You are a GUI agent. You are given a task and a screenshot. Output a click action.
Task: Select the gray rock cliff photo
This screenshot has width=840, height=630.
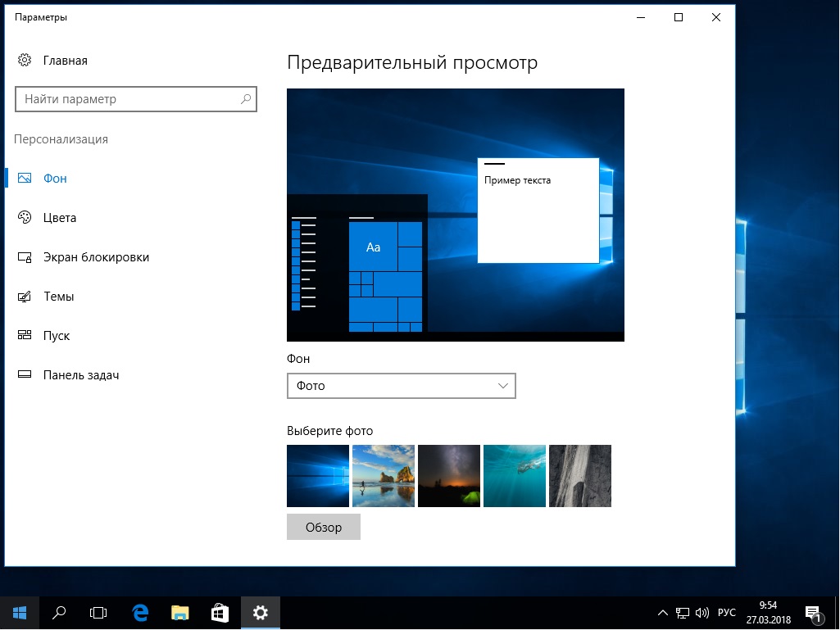(579, 476)
